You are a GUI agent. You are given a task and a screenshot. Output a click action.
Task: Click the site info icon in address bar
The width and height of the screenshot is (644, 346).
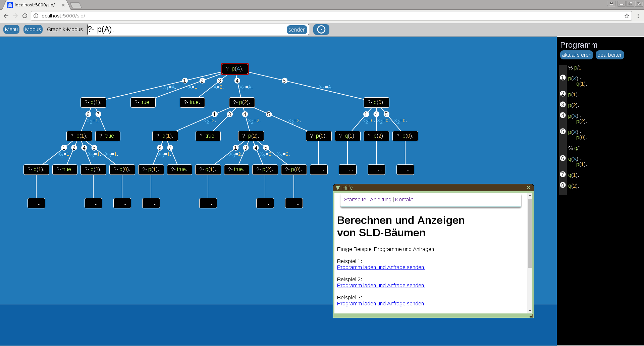(x=36, y=16)
